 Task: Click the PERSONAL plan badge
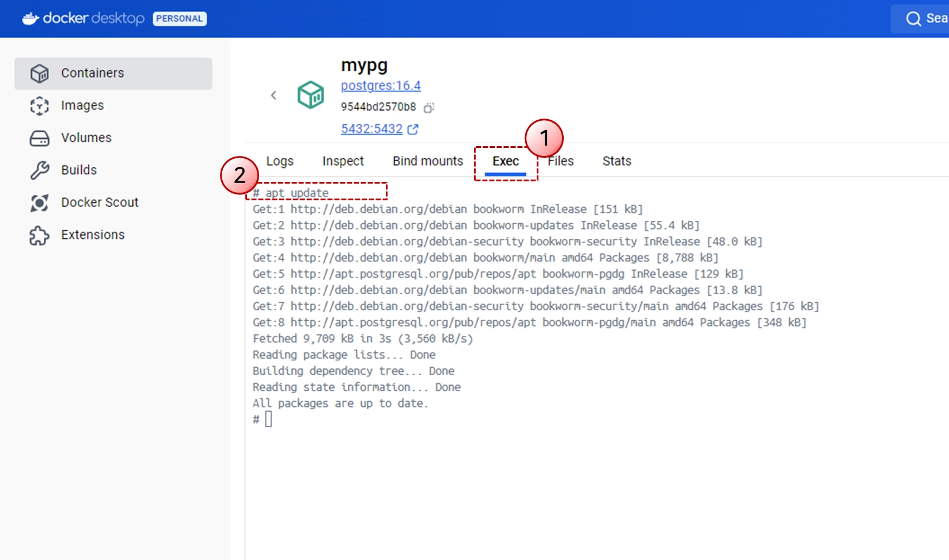point(180,19)
